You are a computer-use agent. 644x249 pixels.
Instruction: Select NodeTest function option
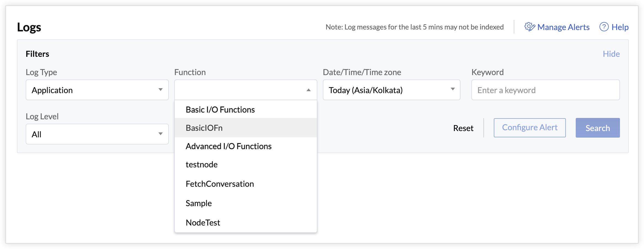coord(203,223)
